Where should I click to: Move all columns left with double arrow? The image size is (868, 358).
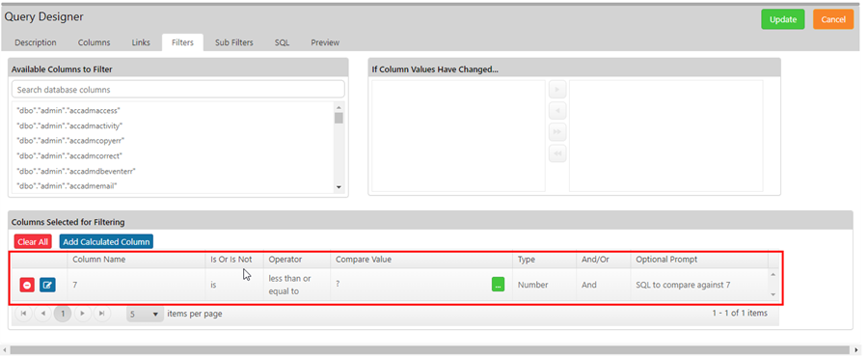557,153
